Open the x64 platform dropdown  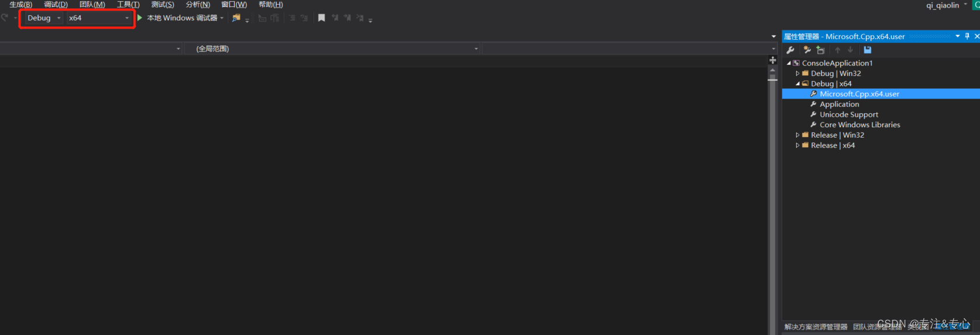[99, 18]
